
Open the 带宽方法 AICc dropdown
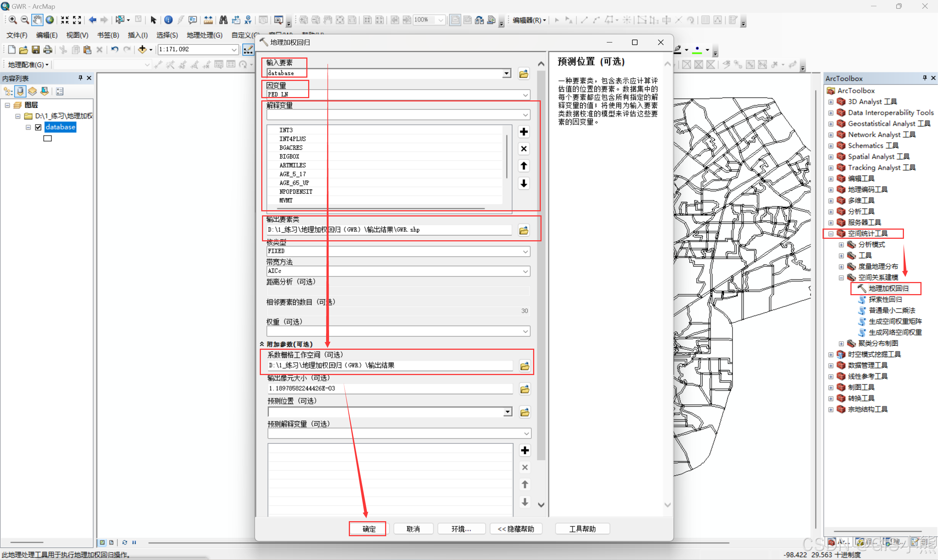tap(525, 271)
